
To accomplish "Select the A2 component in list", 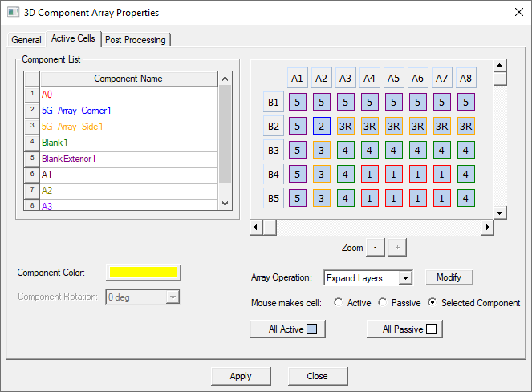I will click(x=129, y=190).
